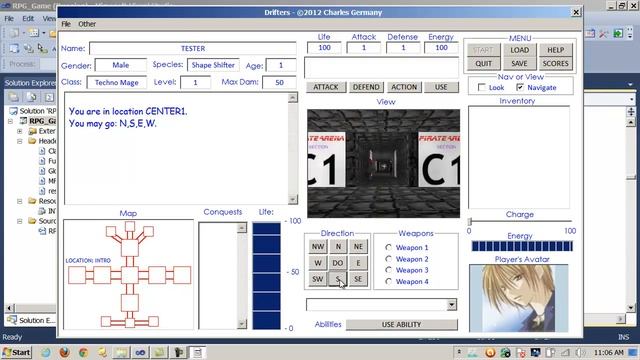The height and width of the screenshot is (360, 640).
Task: Move west with W button
Action: [x=318, y=262]
